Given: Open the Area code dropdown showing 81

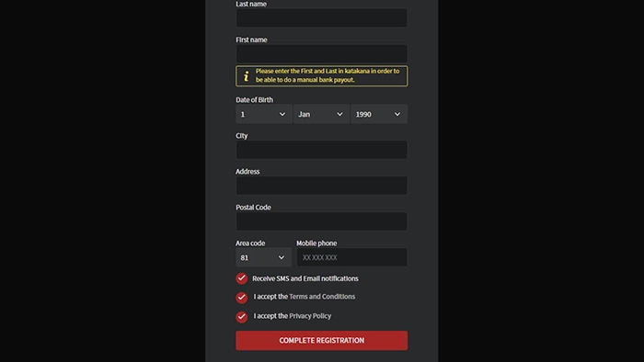Looking at the screenshot, I should pyautogui.click(x=263, y=257).
